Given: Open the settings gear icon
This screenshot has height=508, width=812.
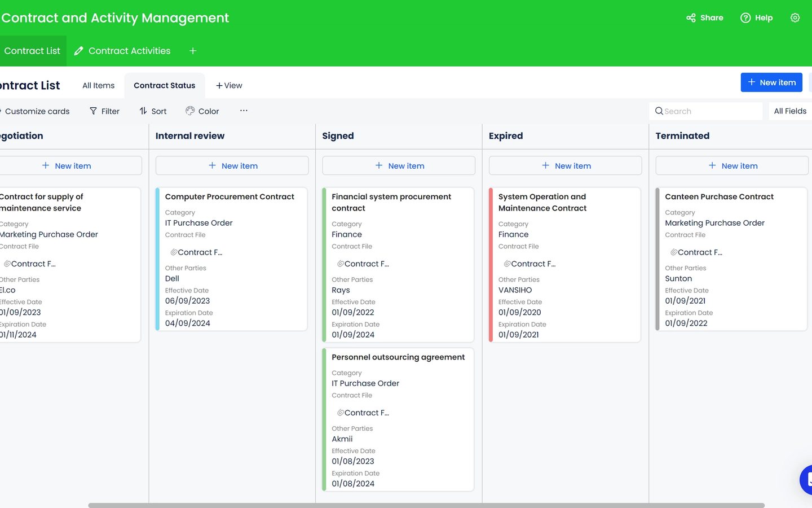Looking at the screenshot, I should click(x=795, y=18).
